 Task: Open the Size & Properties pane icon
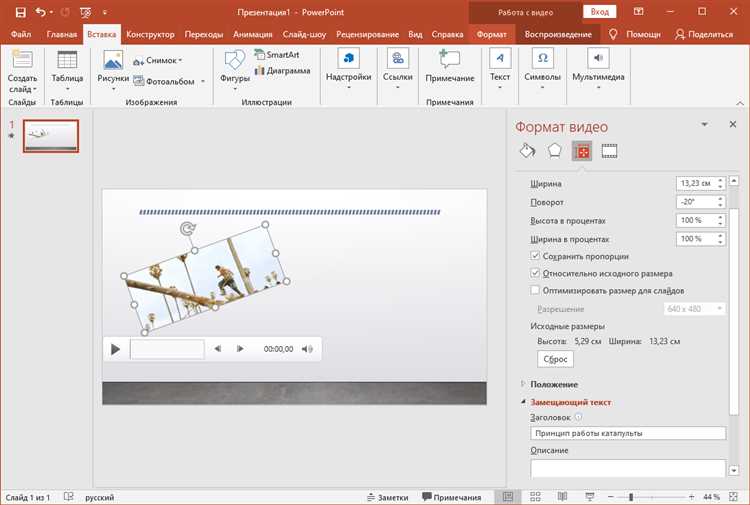582,151
